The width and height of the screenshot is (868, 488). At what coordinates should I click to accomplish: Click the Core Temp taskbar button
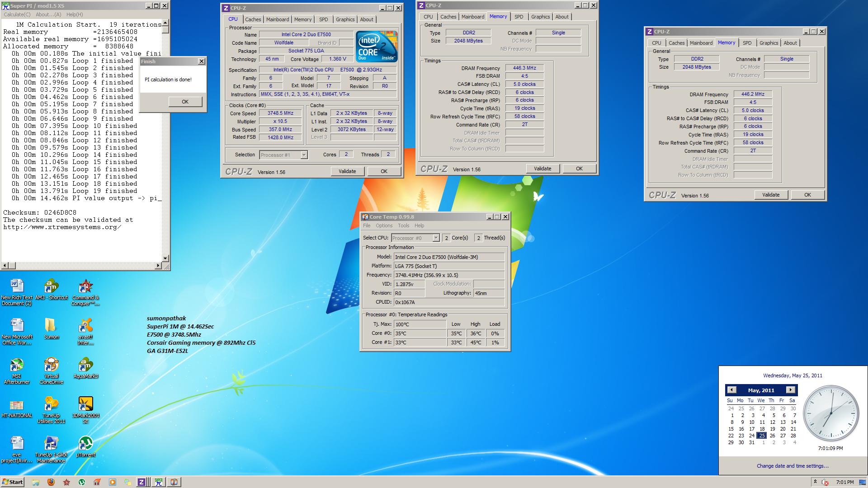point(174,482)
